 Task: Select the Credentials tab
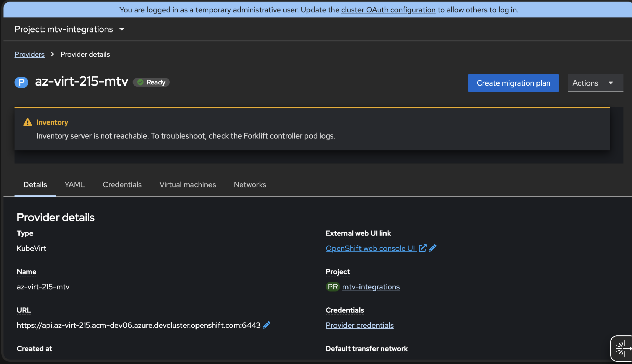[122, 185]
